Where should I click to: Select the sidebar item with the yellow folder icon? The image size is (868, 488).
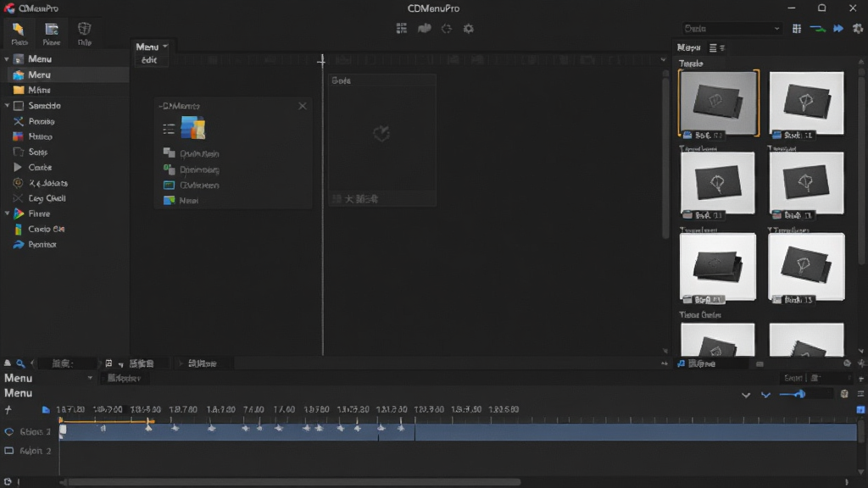[64, 90]
